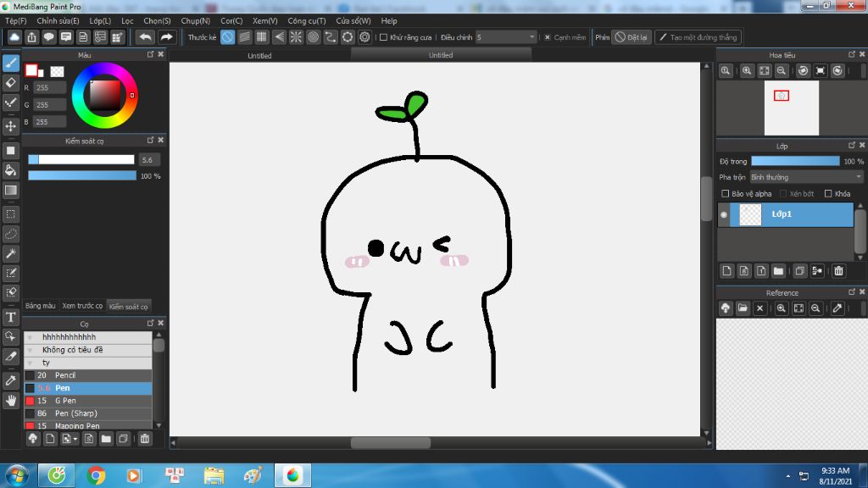Select the Text tool

point(10,317)
